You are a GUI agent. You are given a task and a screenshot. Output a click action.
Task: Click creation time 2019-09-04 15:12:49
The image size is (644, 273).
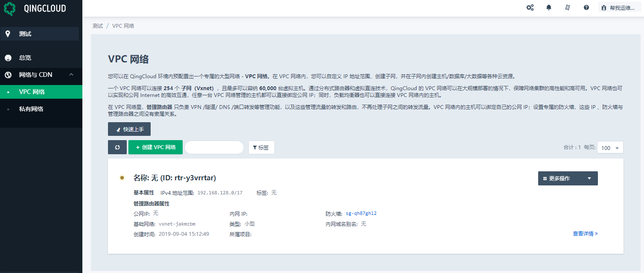184,234
